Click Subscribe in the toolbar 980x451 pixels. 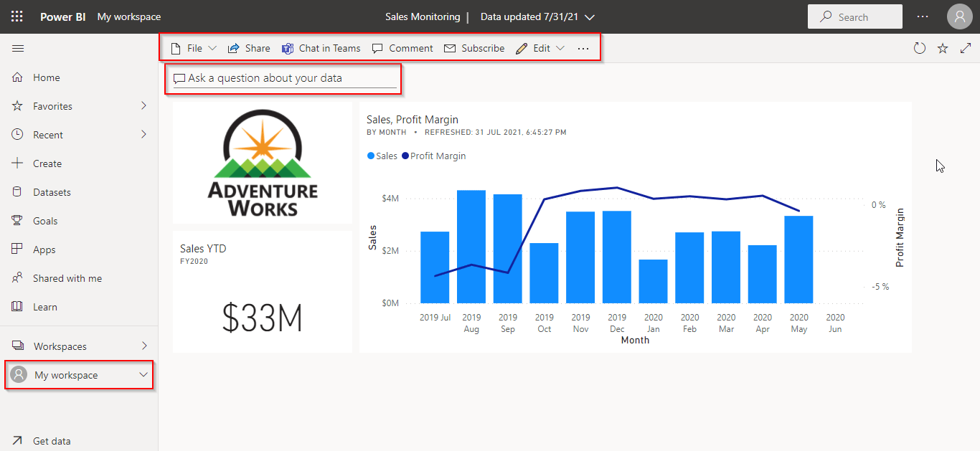(474, 49)
